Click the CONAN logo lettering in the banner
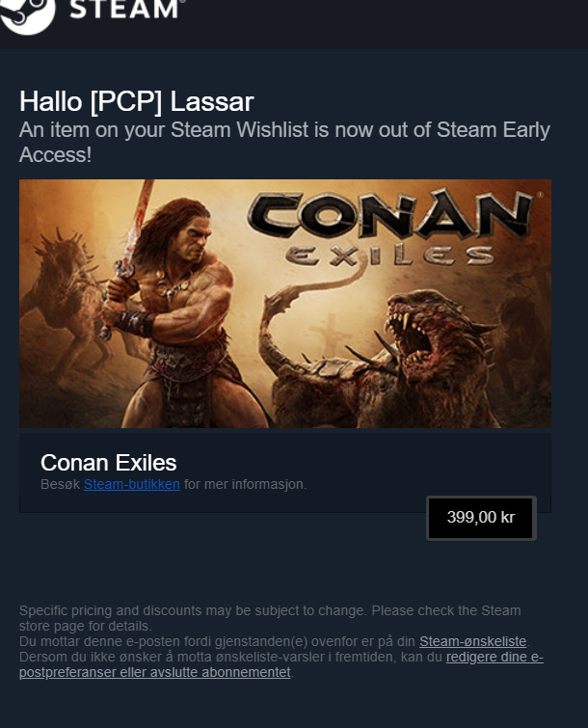Screen dimensions: 588x728 click(x=390, y=214)
